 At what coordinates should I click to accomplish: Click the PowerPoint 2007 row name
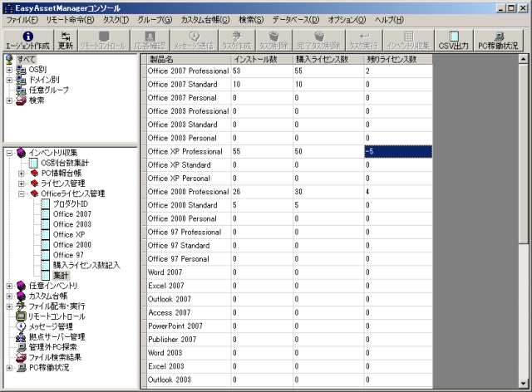click(175, 326)
